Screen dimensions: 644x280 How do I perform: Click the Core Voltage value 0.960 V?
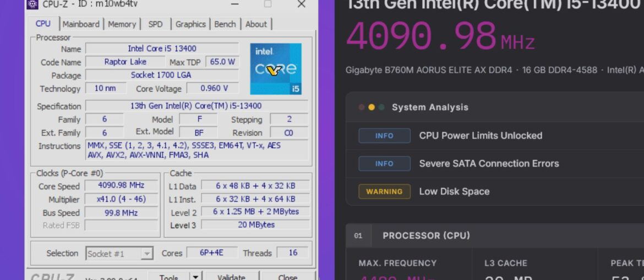213,88
